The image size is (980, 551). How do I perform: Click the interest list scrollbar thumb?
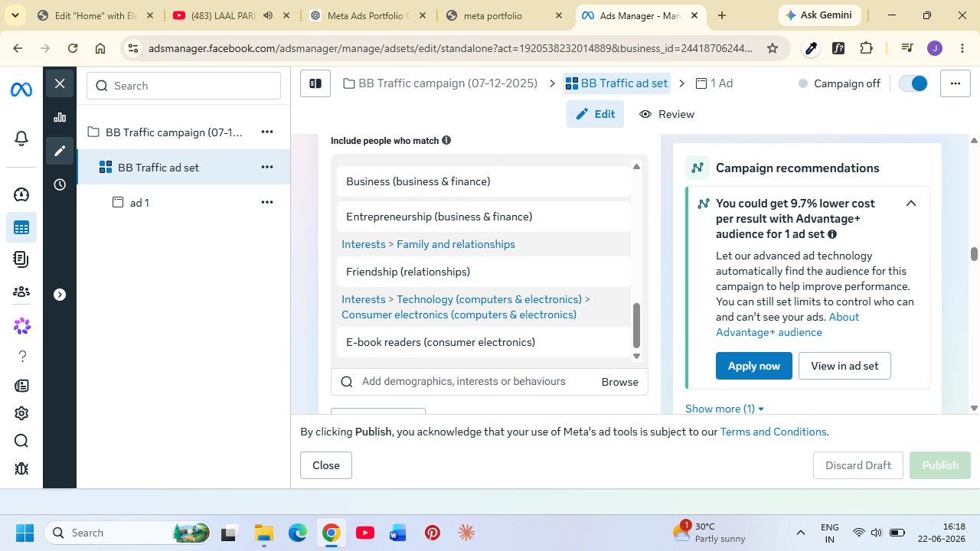coord(636,325)
